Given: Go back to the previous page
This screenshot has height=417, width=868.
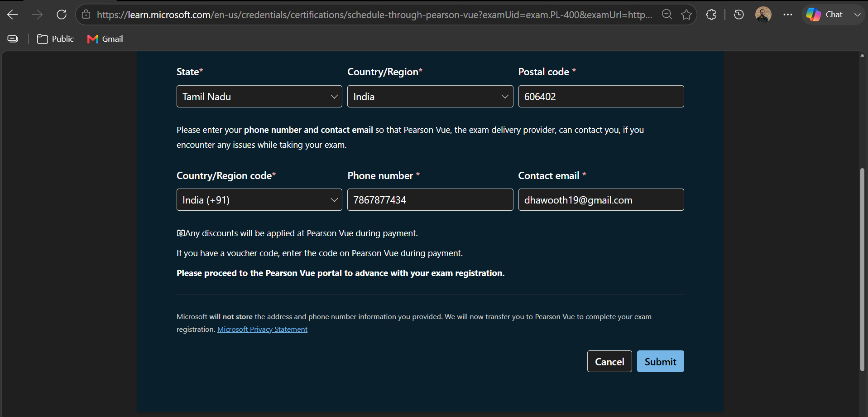Looking at the screenshot, I should [x=13, y=15].
